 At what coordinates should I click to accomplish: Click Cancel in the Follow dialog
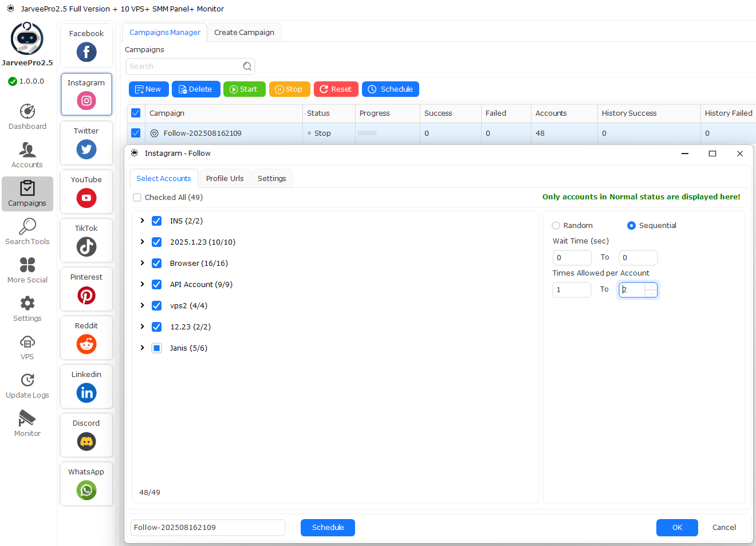click(724, 528)
